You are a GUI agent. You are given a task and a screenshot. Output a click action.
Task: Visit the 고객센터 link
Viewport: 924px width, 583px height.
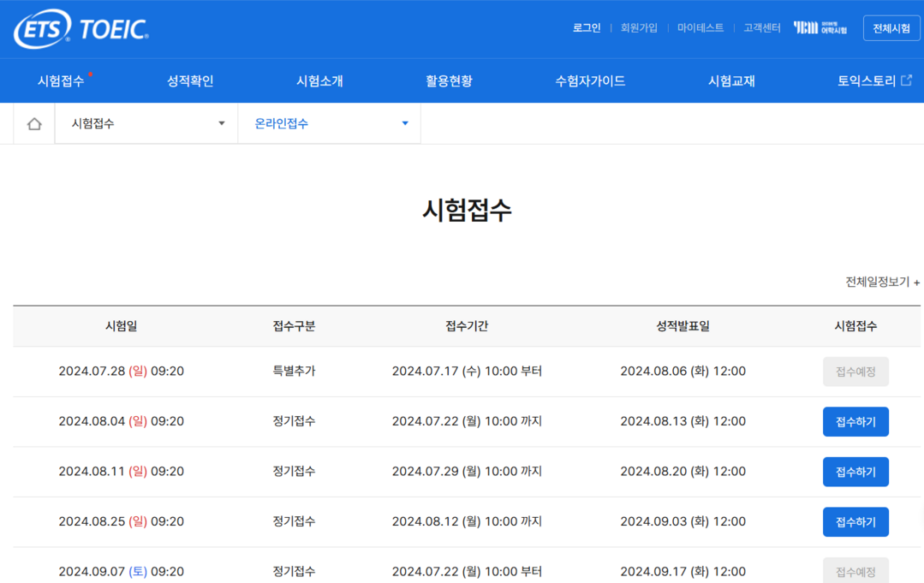pos(761,28)
